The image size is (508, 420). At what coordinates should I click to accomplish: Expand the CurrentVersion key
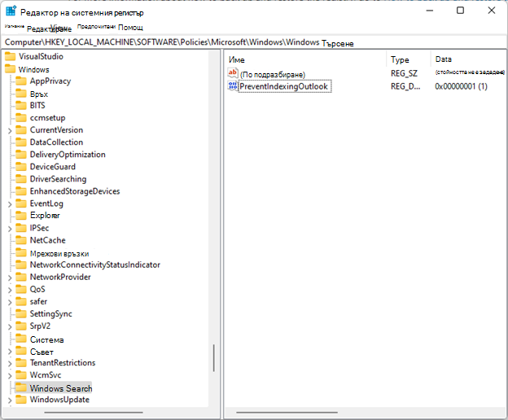10,131
